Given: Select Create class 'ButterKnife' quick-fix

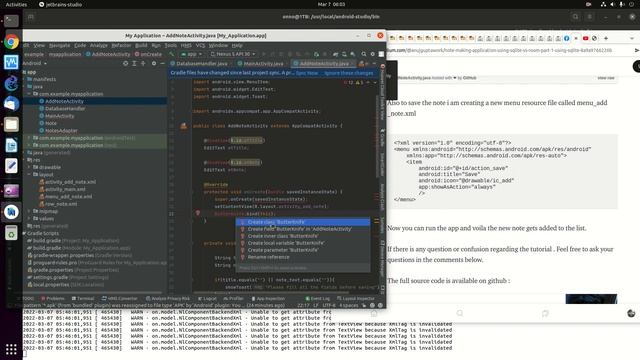Looking at the screenshot, I should (303, 222).
